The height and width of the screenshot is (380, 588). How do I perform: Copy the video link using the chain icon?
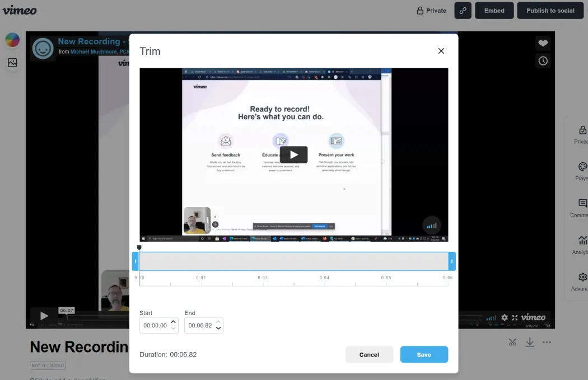[462, 10]
